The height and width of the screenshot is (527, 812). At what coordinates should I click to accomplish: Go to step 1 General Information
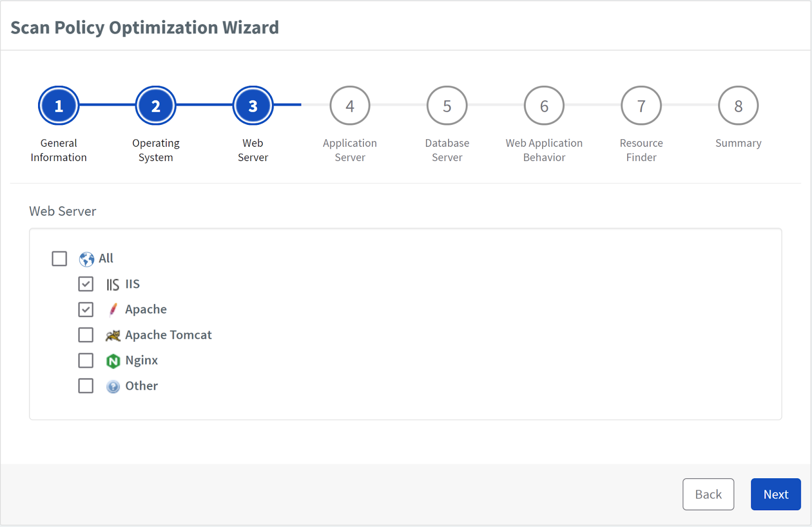point(59,106)
